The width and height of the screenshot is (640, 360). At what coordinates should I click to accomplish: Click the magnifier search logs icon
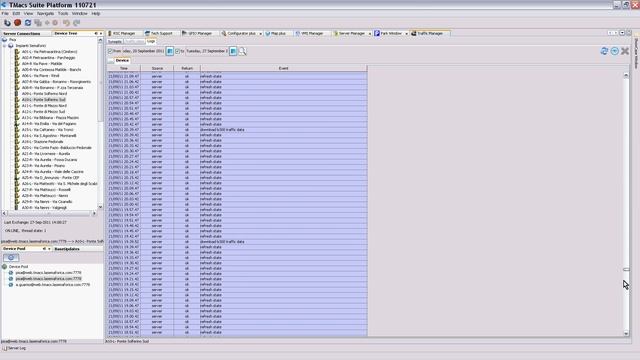(242, 51)
